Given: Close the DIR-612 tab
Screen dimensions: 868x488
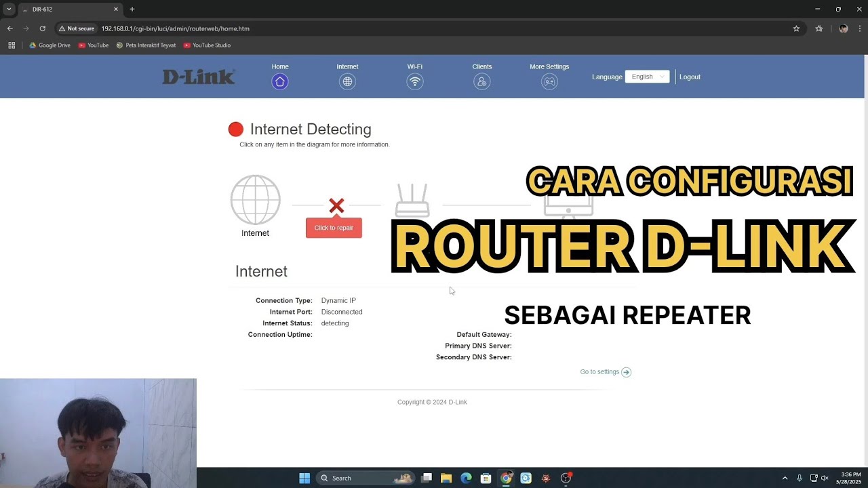Looking at the screenshot, I should point(116,9).
